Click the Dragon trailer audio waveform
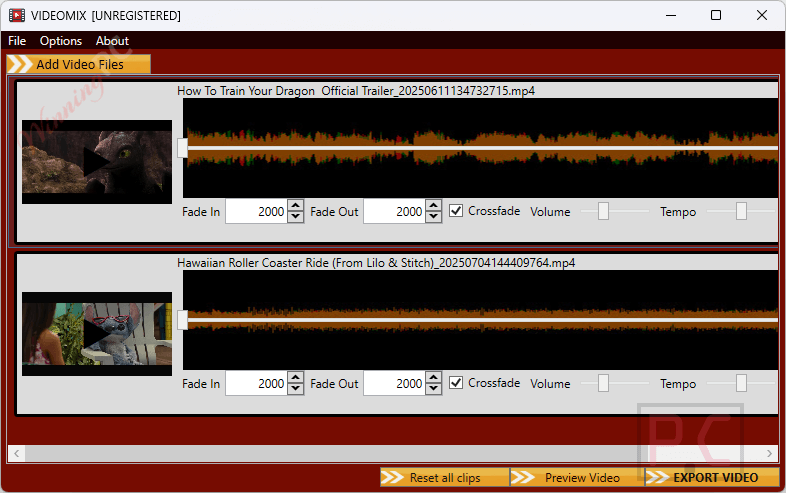The height and width of the screenshot is (493, 786). point(480,148)
